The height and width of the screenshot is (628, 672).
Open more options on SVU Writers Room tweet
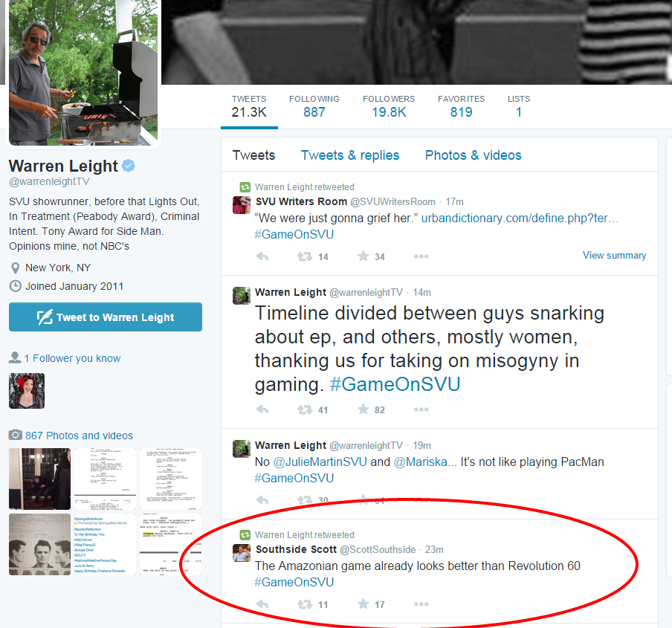(x=421, y=256)
